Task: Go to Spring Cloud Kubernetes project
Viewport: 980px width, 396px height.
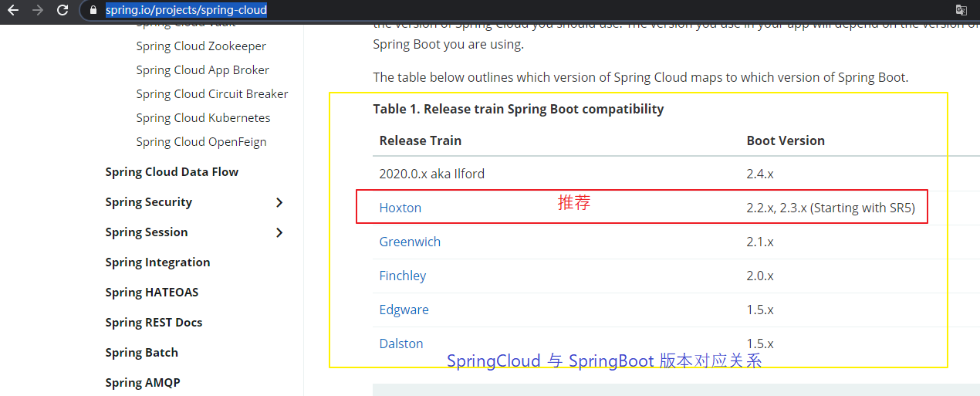Action: [x=203, y=118]
